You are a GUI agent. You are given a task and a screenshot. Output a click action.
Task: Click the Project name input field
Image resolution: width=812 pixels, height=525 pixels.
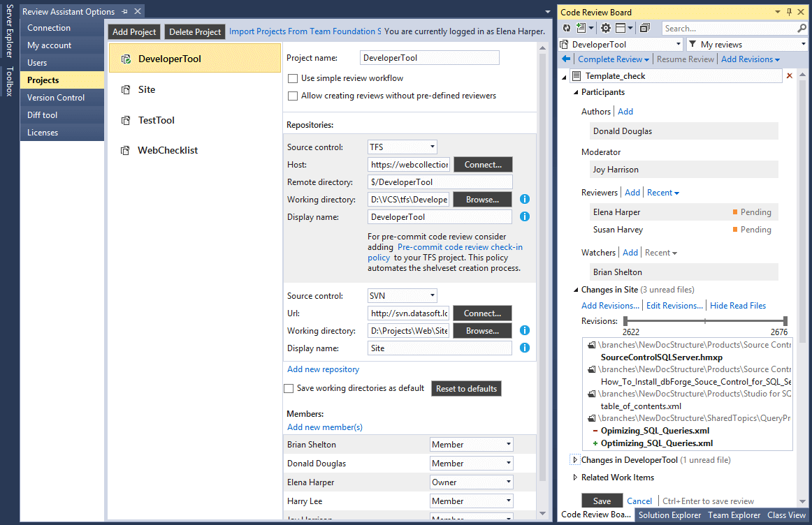tap(430, 58)
